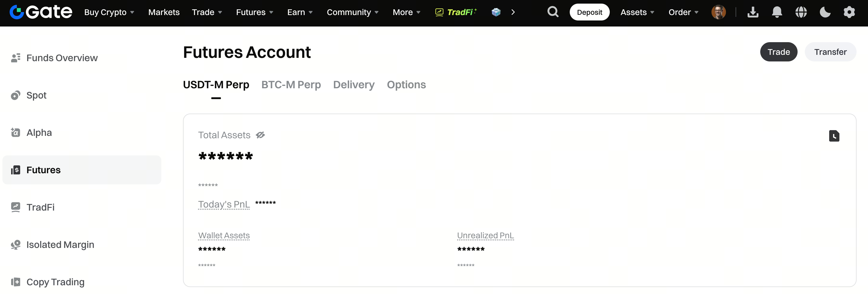Switch to the BTC-M Perp tab
This screenshot has height=294, width=868.
(291, 85)
